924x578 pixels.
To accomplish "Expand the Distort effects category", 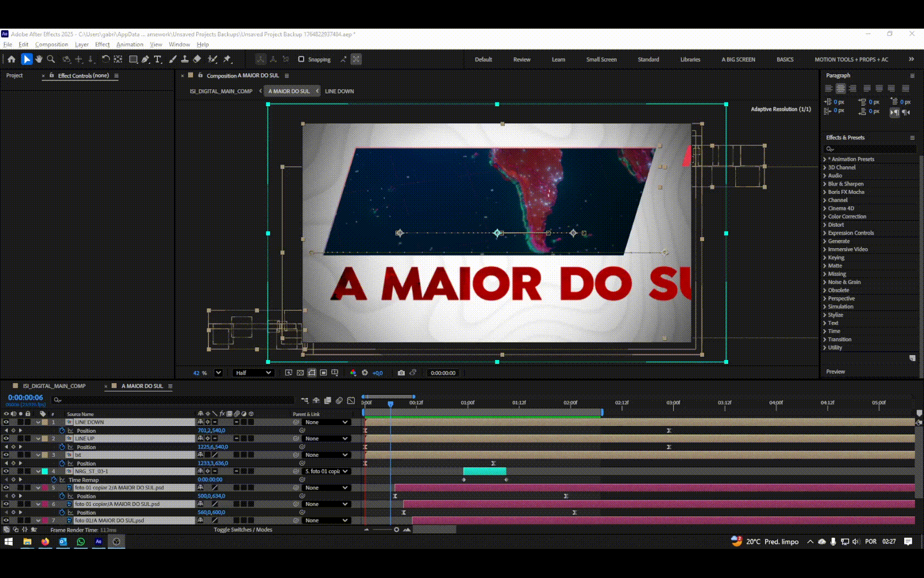I will (x=825, y=225).
